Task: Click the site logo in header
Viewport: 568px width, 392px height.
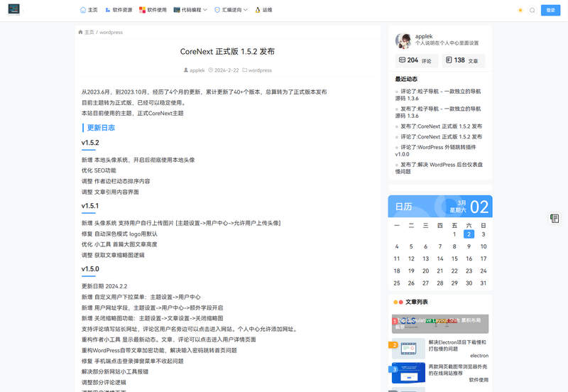Action: (x=13, y=9)
